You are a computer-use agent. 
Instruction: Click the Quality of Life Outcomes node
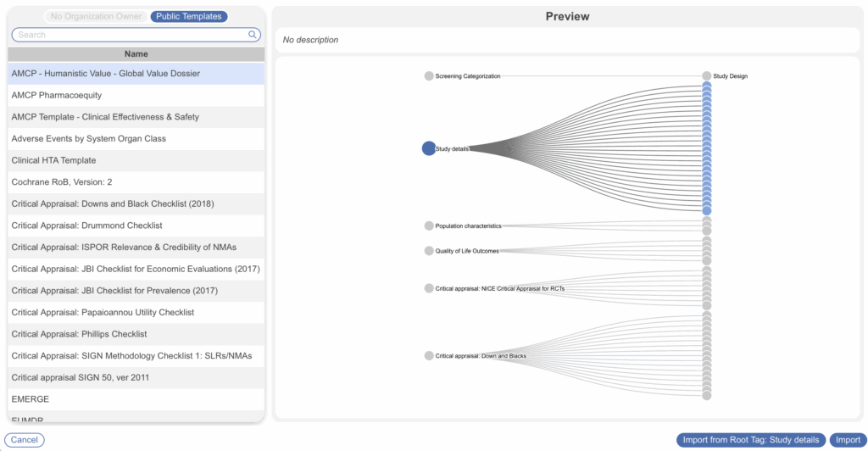click(429, 251)
